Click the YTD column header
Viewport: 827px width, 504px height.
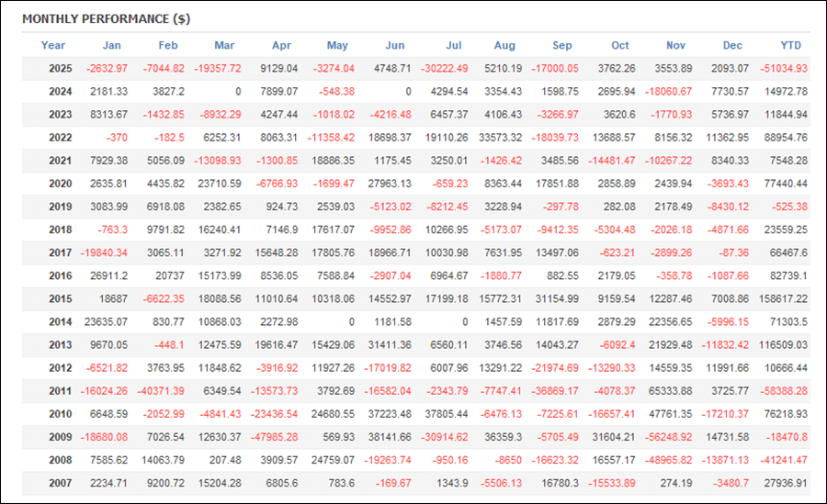794,45
